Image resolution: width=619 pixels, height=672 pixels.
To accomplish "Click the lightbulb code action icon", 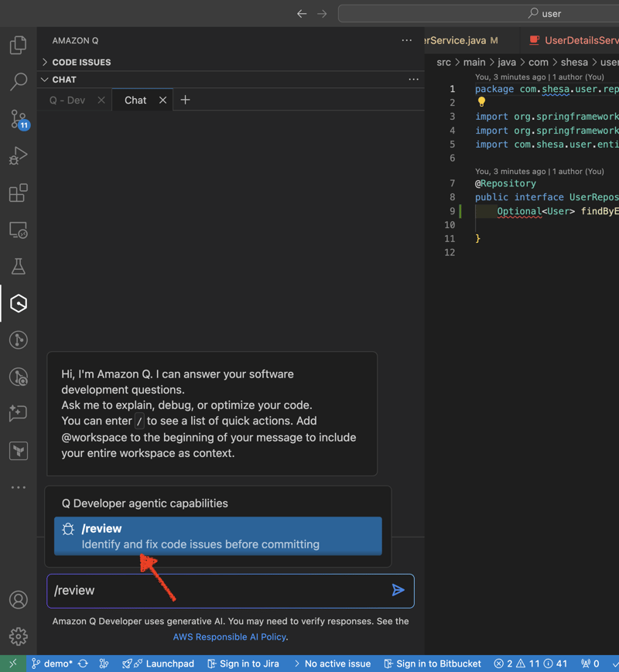I will pos(481,102).
